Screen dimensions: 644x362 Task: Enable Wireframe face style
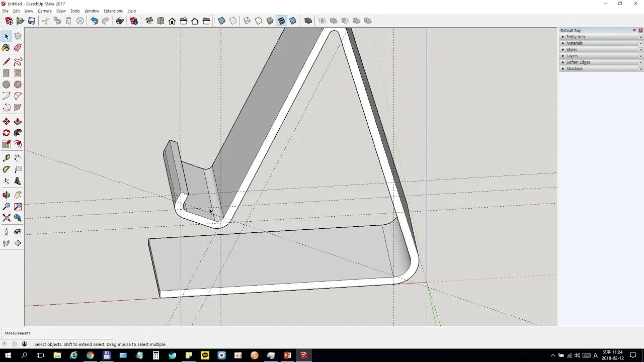coord(247,21)
